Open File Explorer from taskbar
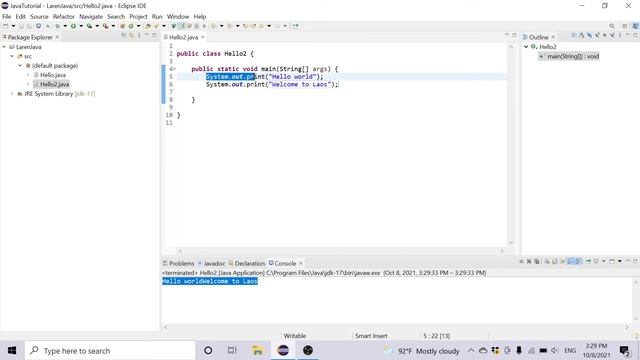The image size is (640, 360). pos(258,350)
